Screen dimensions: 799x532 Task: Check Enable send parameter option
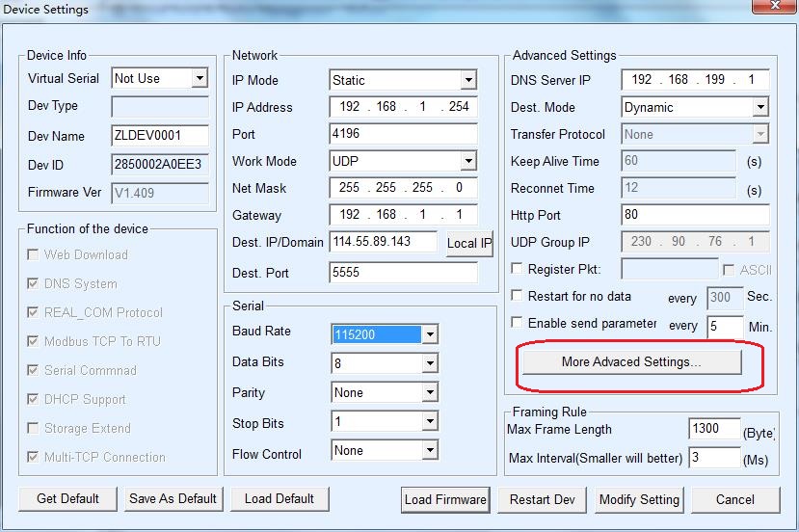[x=518, y=324]
